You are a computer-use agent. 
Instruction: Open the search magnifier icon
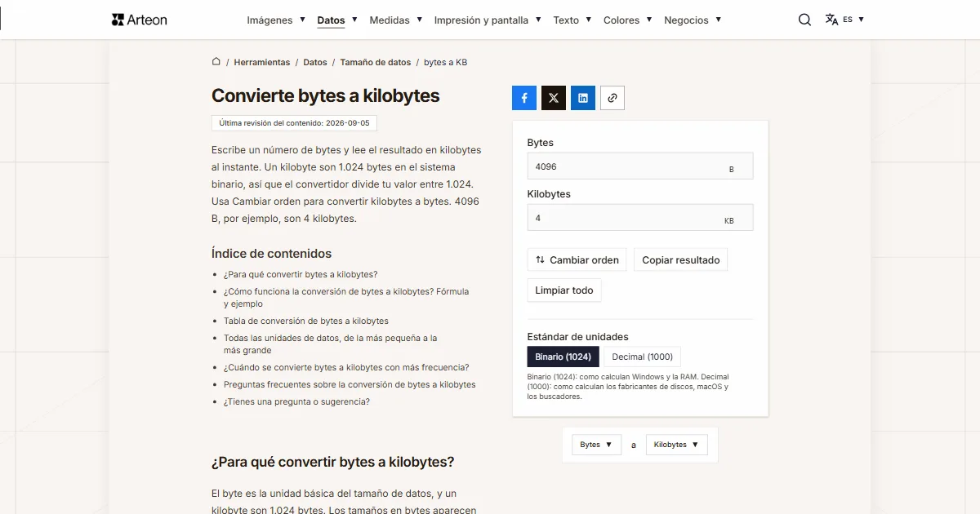(x=804, y=20)
